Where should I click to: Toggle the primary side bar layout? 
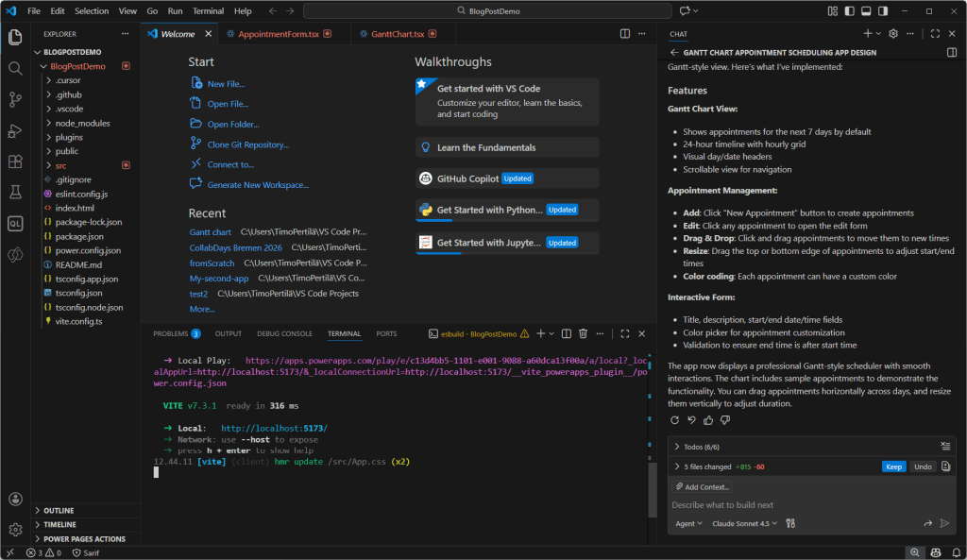[847, 11]
